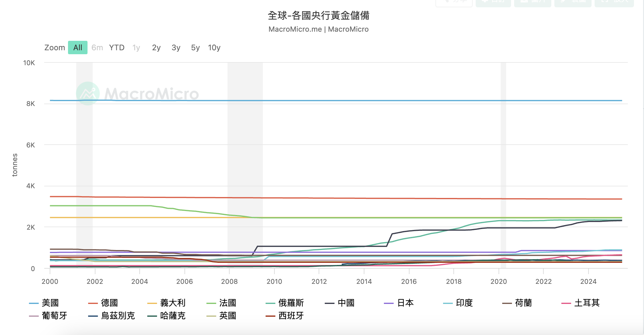The image size is (644, 335).
Task: Switch zoom range to 2y
Action: click(x=156, y=48)
